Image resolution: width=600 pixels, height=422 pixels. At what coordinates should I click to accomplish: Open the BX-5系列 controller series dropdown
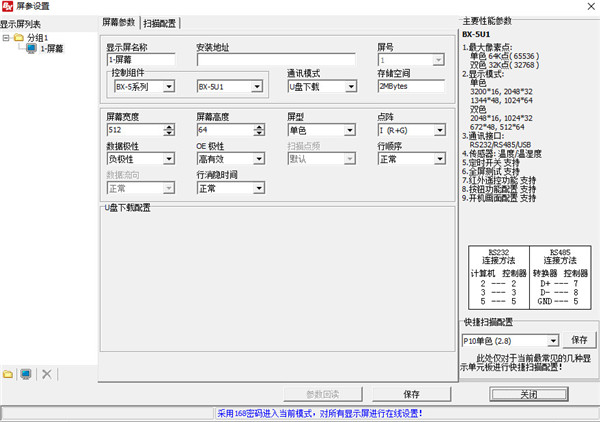[169, 86]
